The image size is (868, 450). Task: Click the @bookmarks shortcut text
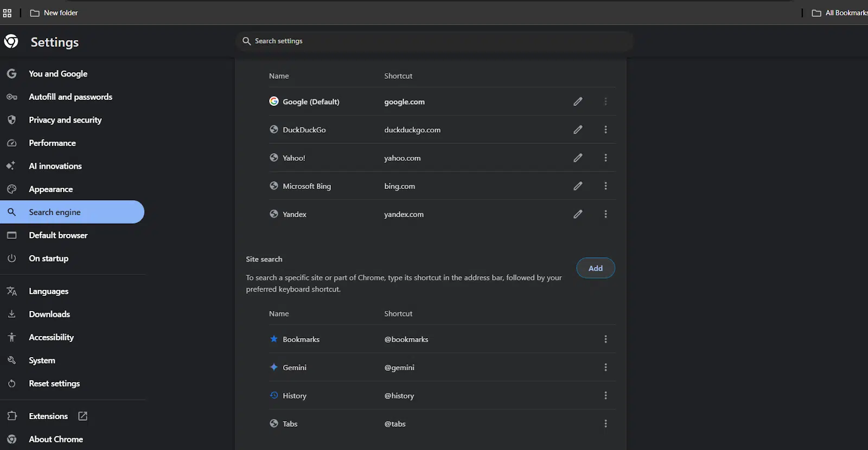pos(406,340)
